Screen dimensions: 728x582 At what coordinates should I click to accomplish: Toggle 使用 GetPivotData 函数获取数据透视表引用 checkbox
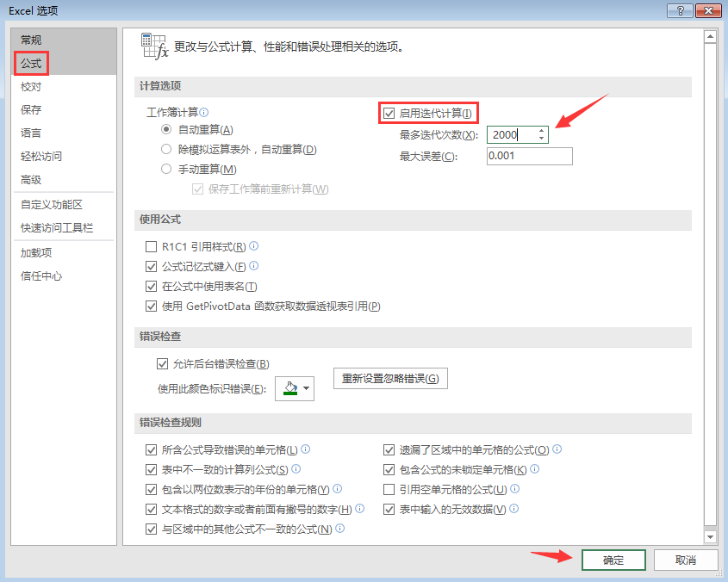151,306
